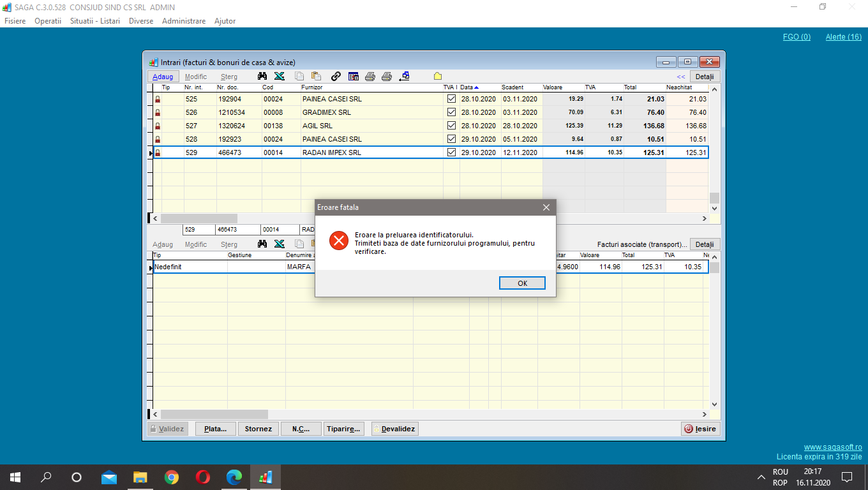
Task: Toggle TVA checkbox for row 525
Action: pos(451,99)
